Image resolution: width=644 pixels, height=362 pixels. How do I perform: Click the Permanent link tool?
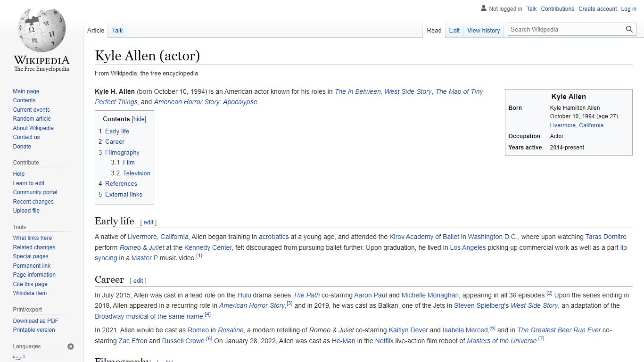(x=32, y=266)
